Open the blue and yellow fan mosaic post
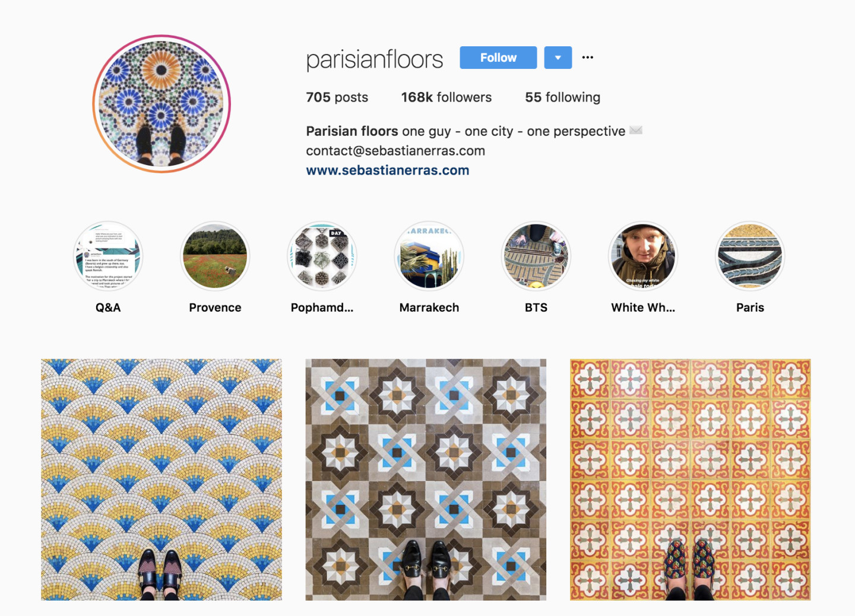Viewport: 855px width, 616px height. (161, 480)
